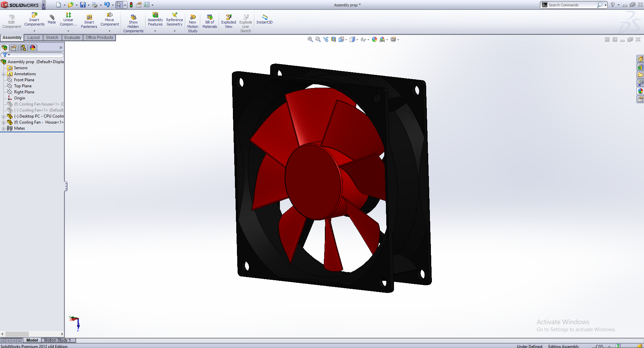644x348 pixels.
Task: Click Sensors folder in tree
Action: click(x=20, y=68)
